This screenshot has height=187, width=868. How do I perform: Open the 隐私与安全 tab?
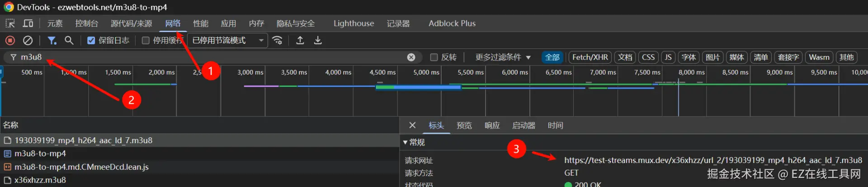296,23
